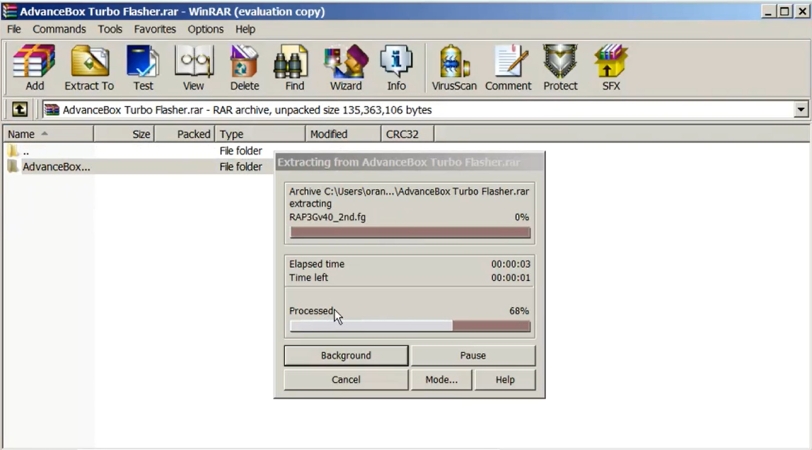
Task: Click the parent folder '..' icon
Action: pos(13,151)
